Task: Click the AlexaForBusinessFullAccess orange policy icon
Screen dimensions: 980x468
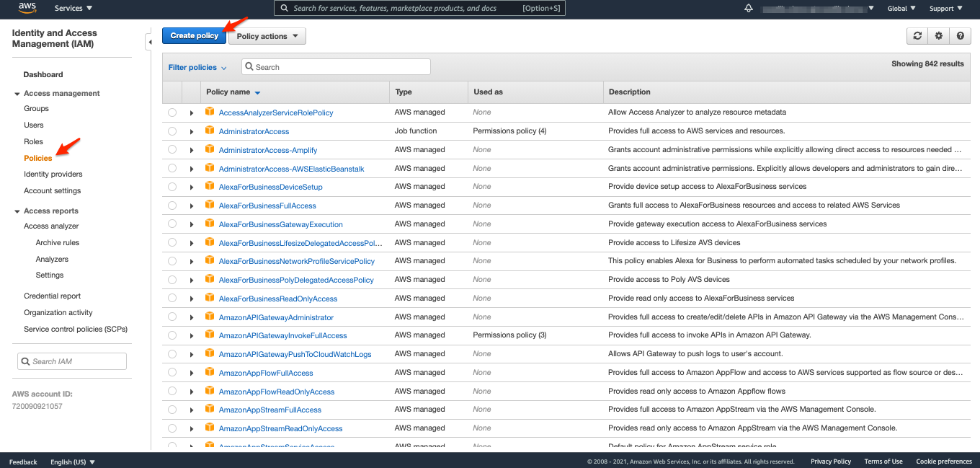Action: [x=210, y=205]
